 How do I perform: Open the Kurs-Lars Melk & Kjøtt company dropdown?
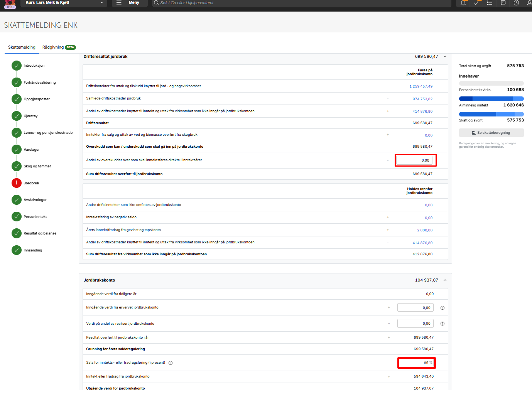pos(64,3)
